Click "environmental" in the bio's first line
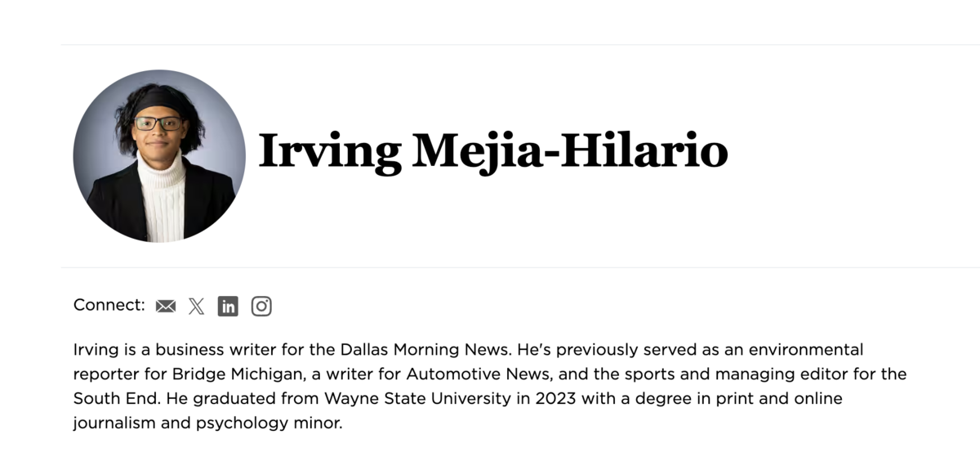The width and height of the screenshot is (980, 466). [800, 350]
